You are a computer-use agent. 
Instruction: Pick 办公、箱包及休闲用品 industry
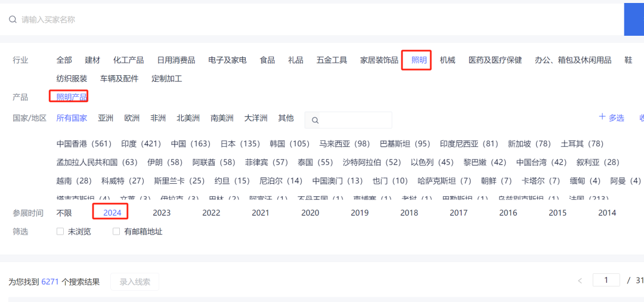(573, 60)
